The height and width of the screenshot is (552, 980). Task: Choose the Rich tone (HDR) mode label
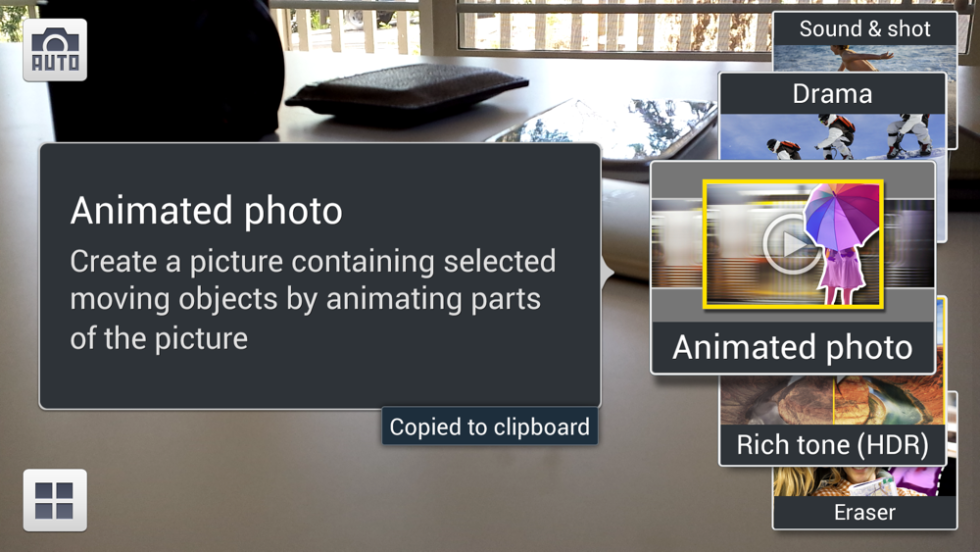[x=832, y=445]
